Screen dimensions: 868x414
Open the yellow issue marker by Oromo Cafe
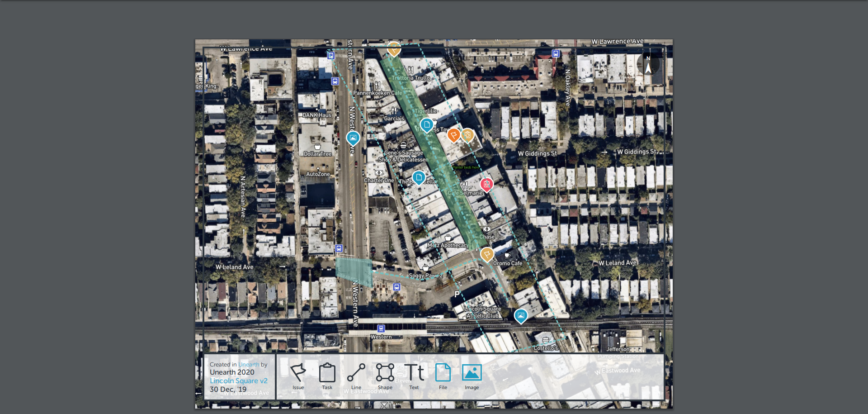pos(487,254)
